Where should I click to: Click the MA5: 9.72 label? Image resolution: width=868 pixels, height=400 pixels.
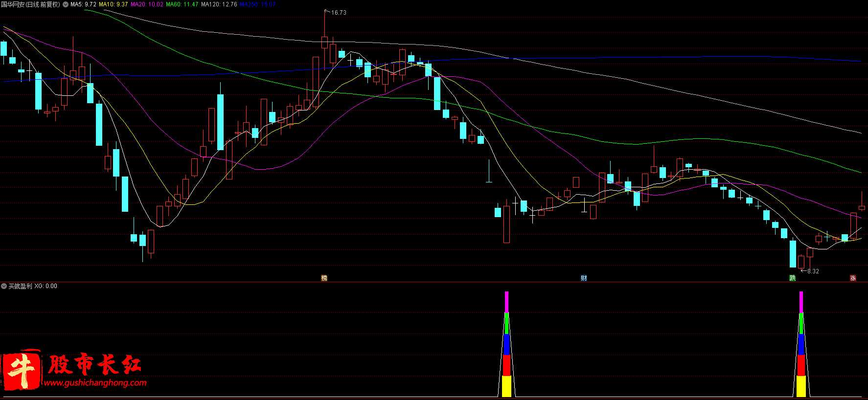coord(83,4)
